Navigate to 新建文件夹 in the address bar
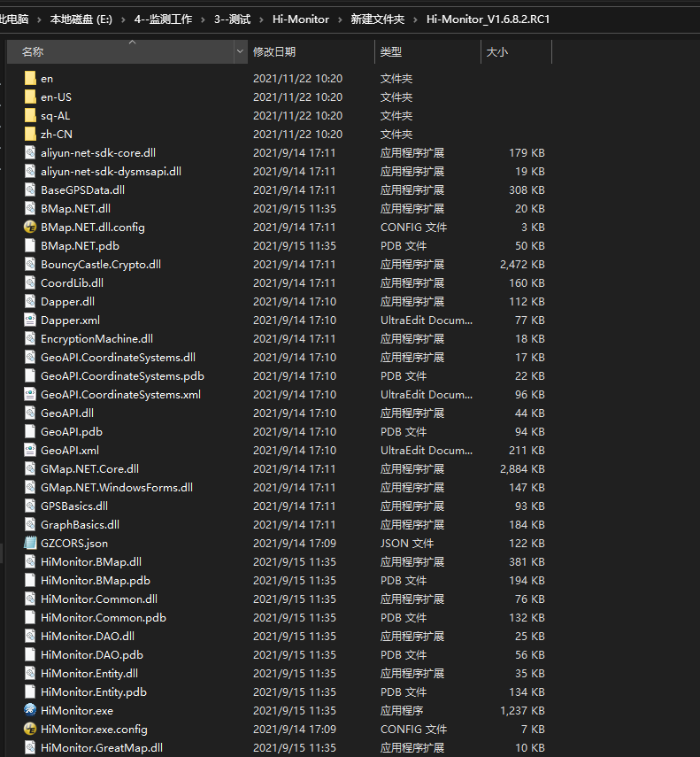 click(377, 19)
